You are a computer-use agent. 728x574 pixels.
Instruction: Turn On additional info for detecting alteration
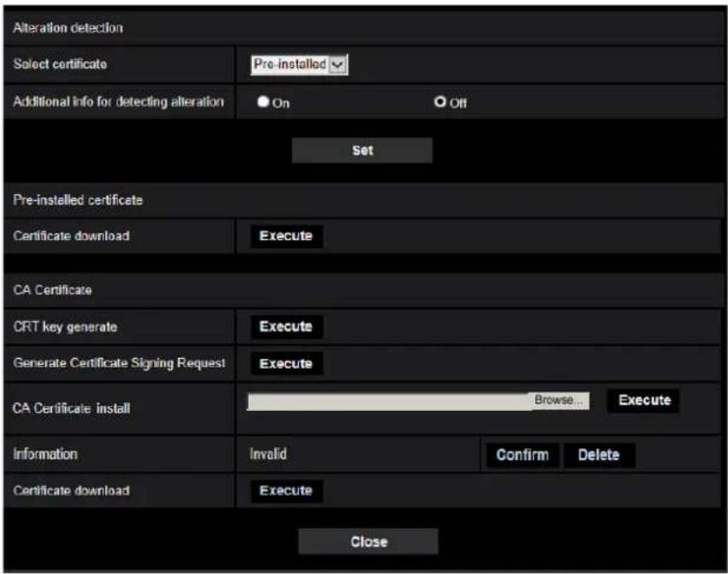click(264, 101)
